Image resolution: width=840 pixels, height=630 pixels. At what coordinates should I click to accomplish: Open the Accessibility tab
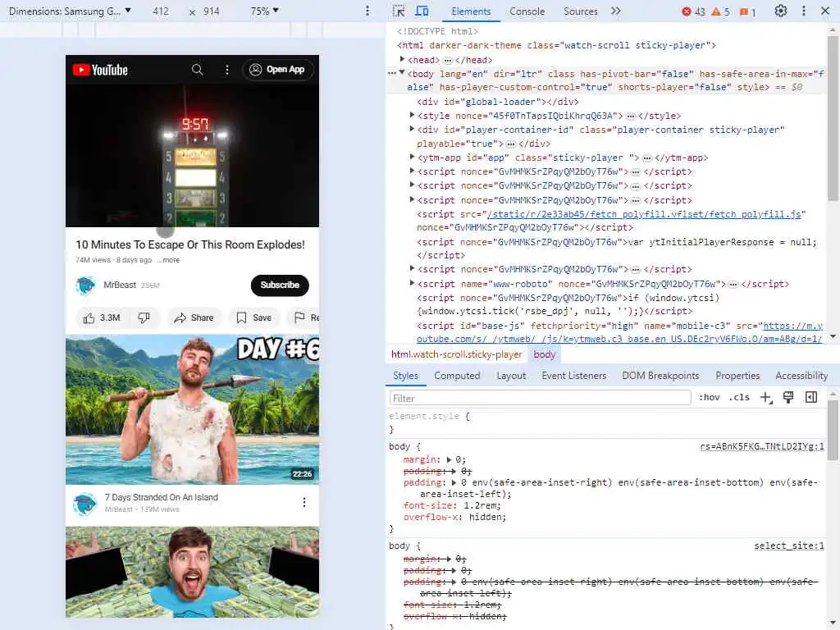coord(801,376)
